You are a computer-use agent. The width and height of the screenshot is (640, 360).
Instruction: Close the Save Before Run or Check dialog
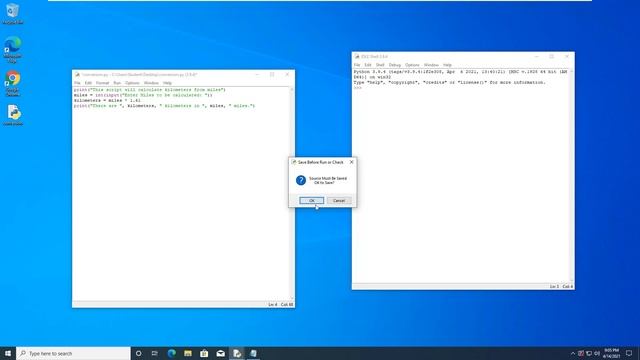coord(351,162)
